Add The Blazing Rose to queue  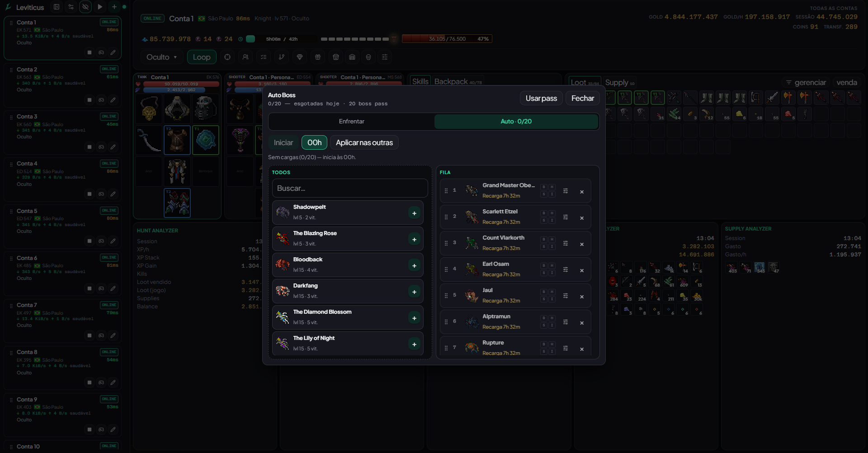[414, 239]
